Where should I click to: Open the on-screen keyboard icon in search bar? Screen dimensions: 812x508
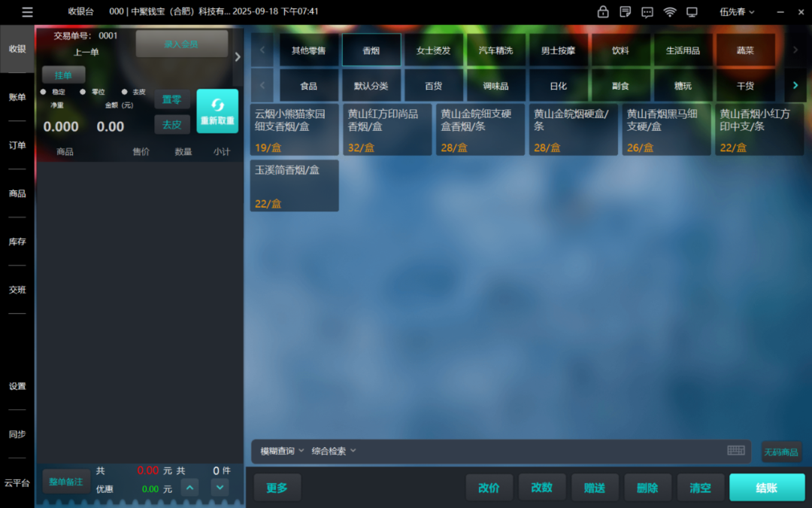[736, 450]
